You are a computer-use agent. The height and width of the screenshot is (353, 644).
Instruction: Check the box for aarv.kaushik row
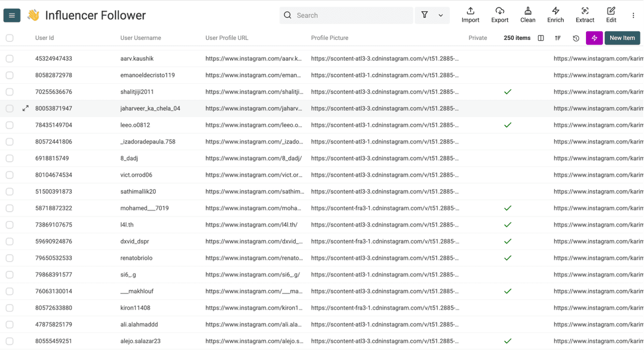coord(10,59)
